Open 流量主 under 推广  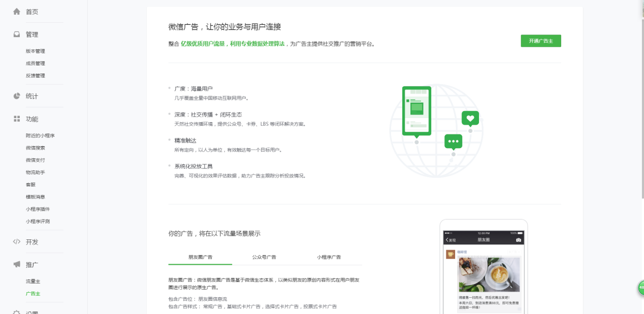click(33, 281)
